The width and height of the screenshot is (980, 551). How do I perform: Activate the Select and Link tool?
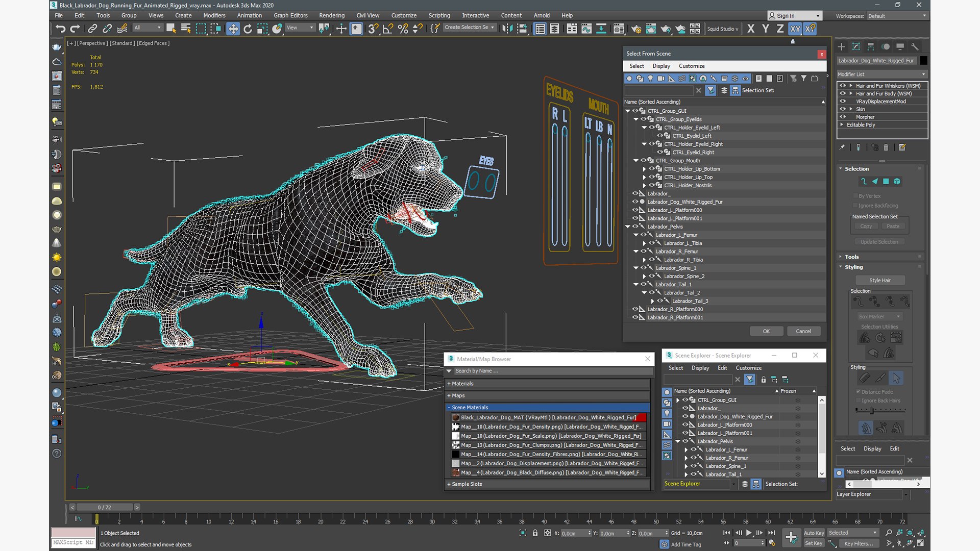click(x=92, y=29)
